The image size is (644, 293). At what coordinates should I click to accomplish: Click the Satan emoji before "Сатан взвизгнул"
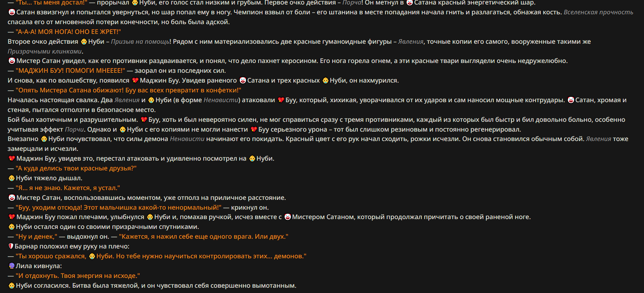pyautogui.click(x=12, y=12)
